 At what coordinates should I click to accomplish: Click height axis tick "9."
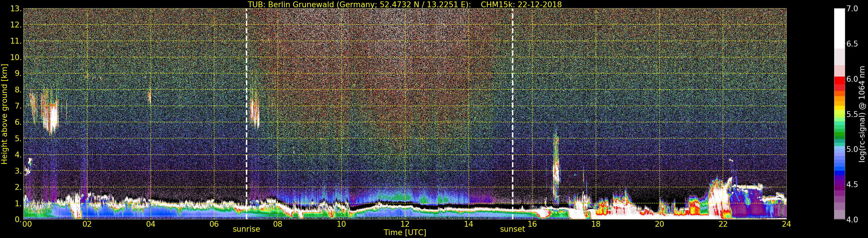pyautogui.click(x=18, y=73)
